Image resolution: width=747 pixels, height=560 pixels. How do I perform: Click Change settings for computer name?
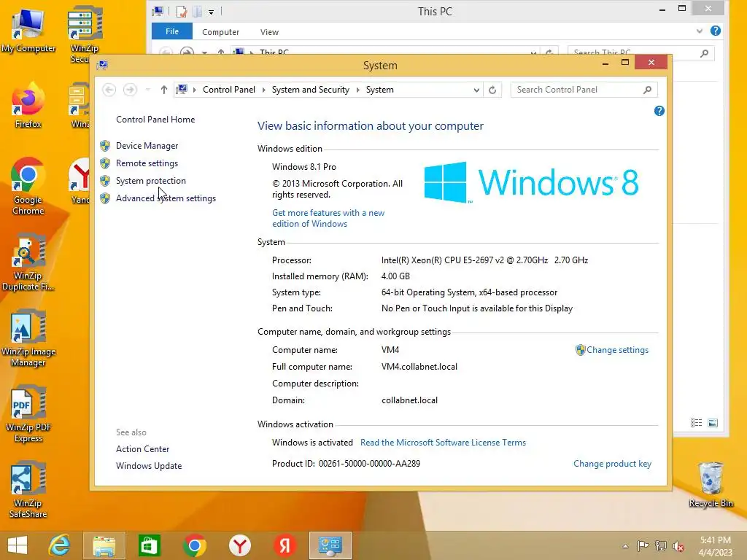[x=617, y=350]
